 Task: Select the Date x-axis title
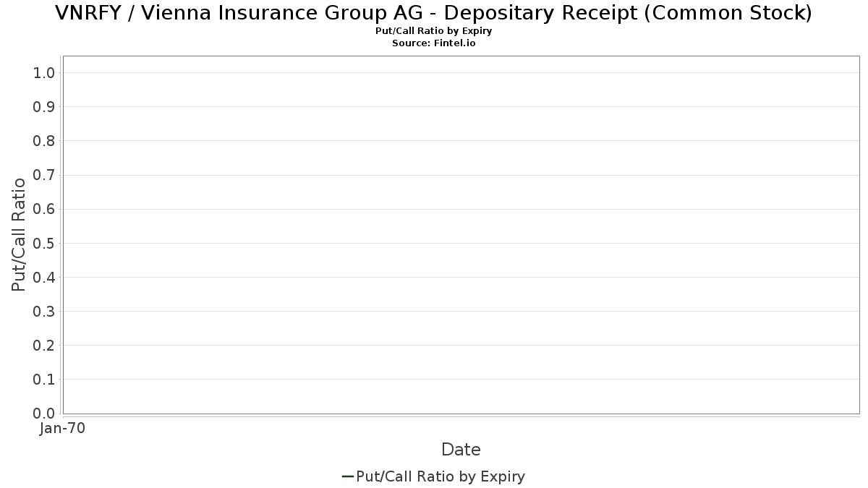461,450
